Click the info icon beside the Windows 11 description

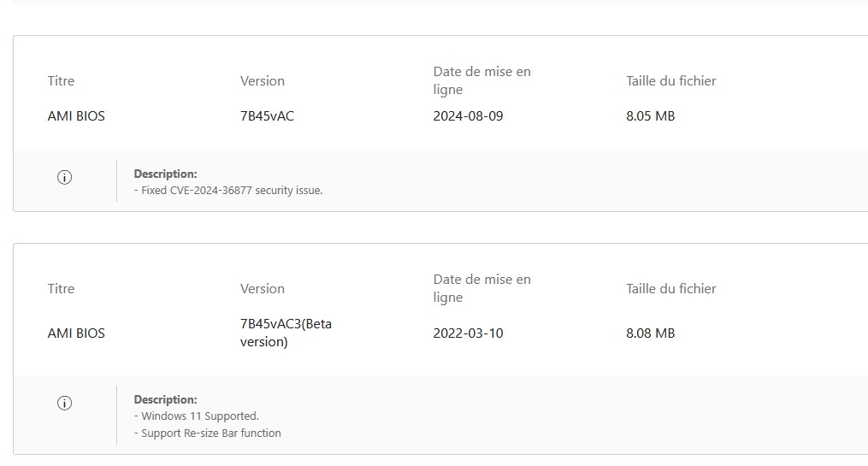pyautogui.click(x=64, y=404)
